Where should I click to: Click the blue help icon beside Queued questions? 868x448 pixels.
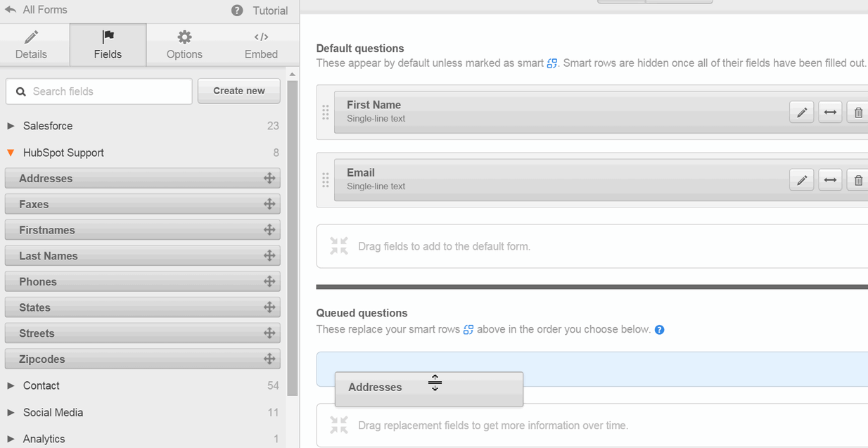click(659, 329)
